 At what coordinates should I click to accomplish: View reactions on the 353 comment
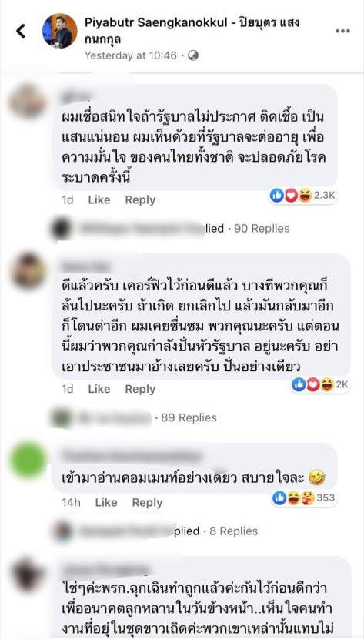click(304, 498)
